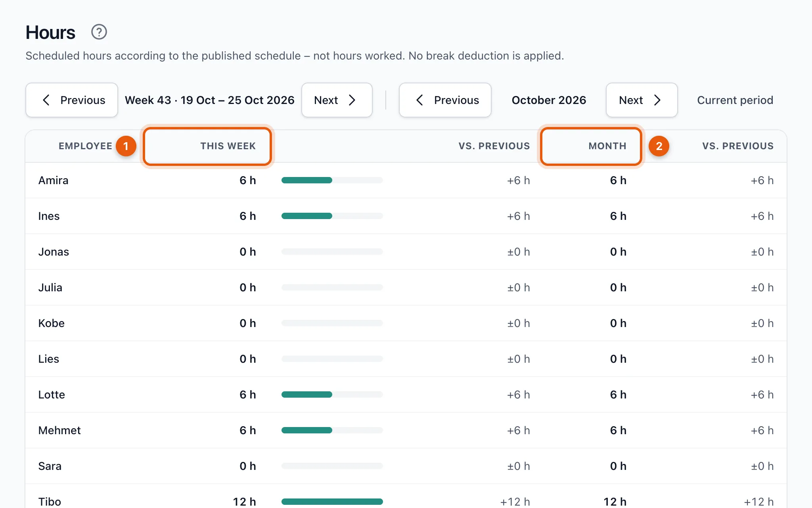Click the October 2026 month label
812x508 pixels.
point(549,100)
